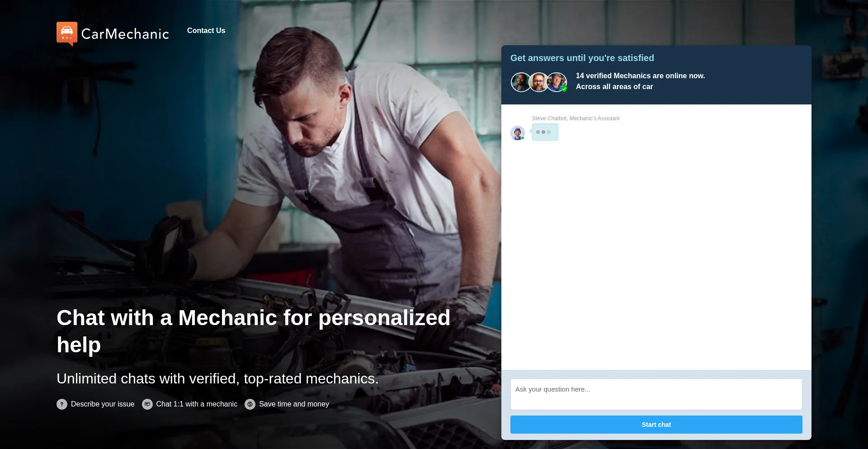The height and width of the screenshot is (449, 868).
Task: Click the chat bubble icon beside Chat 1:1
Action: pos(147,404)
